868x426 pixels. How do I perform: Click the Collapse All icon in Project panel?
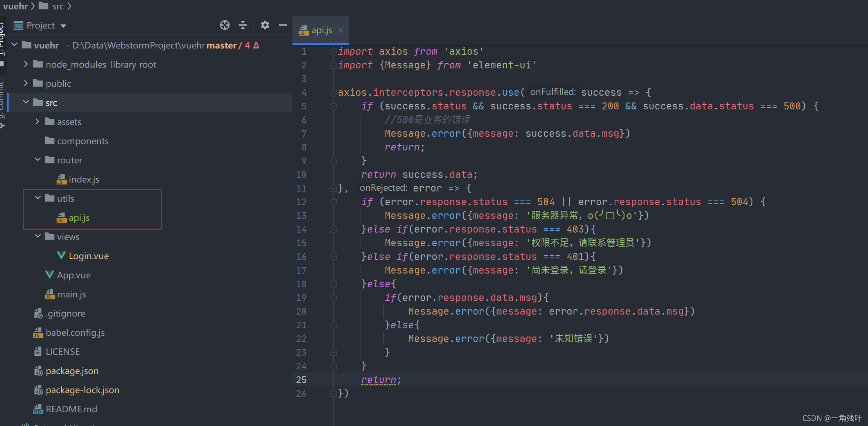click(x=243, y=25)
